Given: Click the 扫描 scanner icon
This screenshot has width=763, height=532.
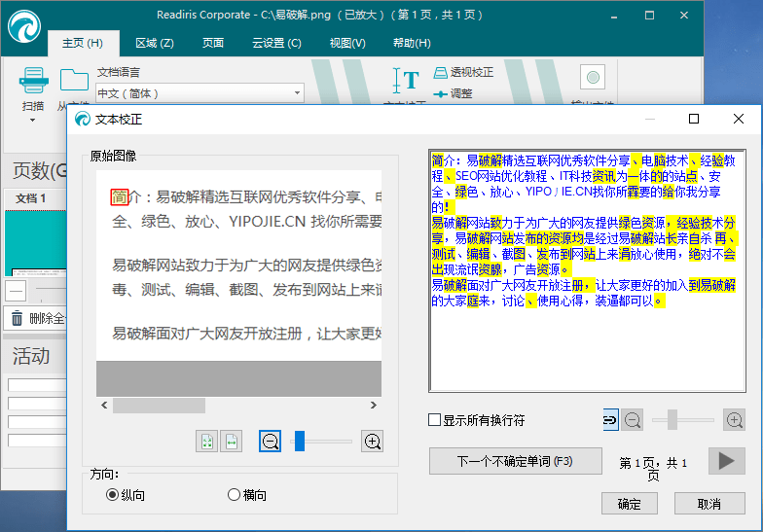Looking at the screenshot, I should tap(33, 81).
